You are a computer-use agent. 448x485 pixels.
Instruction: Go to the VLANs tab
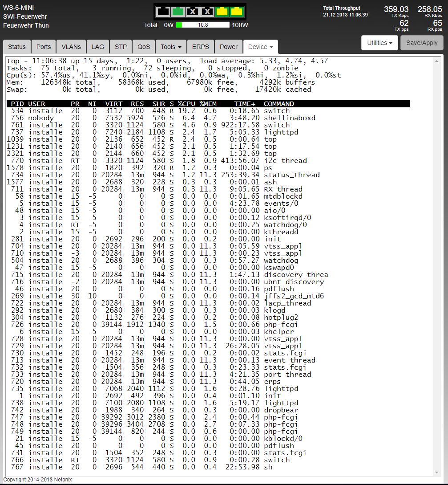(71, 47)
